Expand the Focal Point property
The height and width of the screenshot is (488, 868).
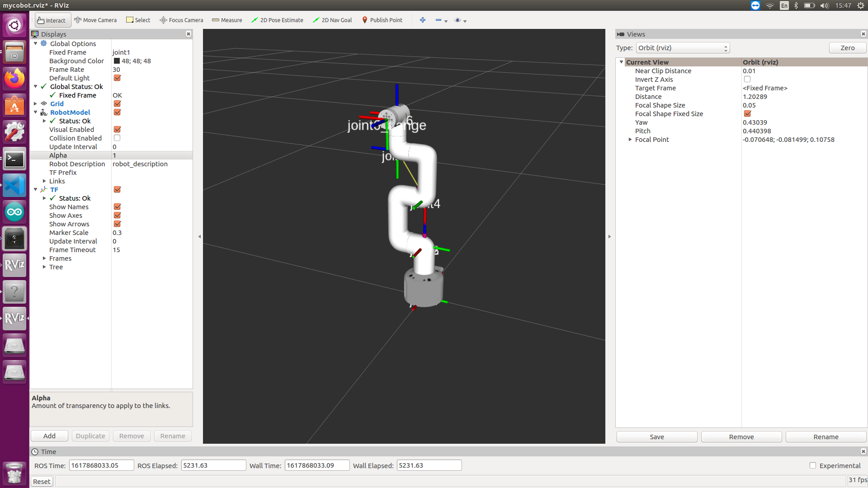630,140
